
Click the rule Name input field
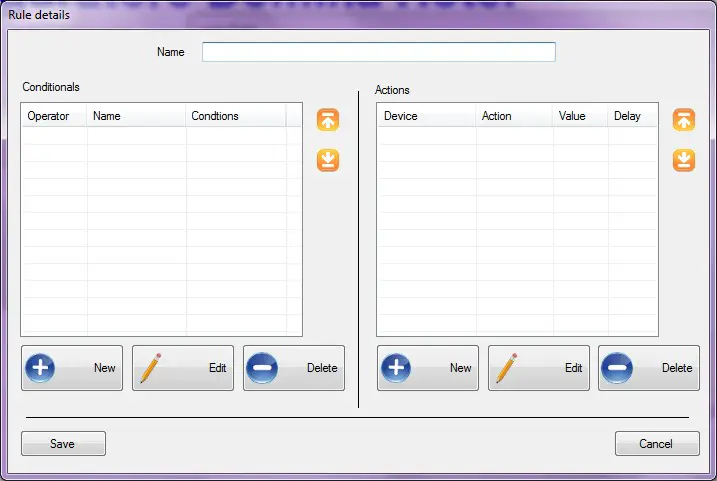379,52
